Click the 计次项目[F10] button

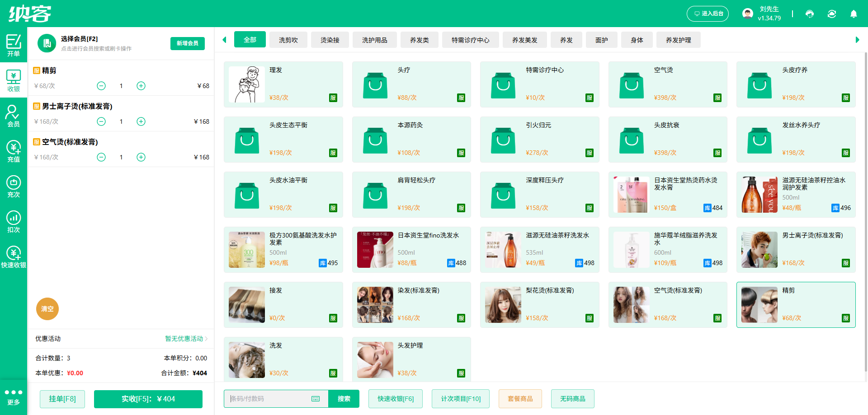coord(461,399)
